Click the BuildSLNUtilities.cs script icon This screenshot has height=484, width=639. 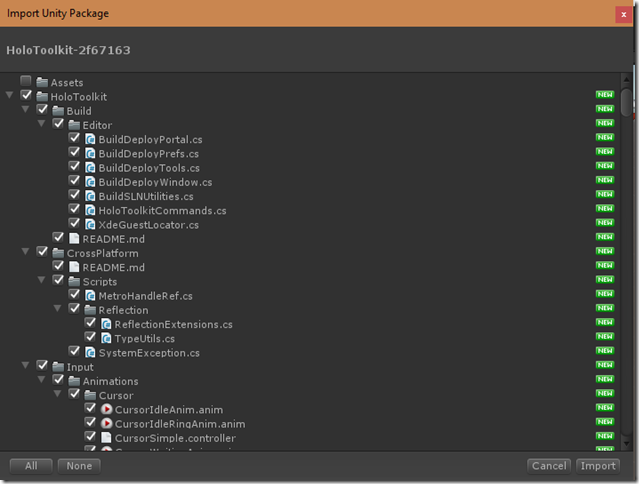coord(90,196)
